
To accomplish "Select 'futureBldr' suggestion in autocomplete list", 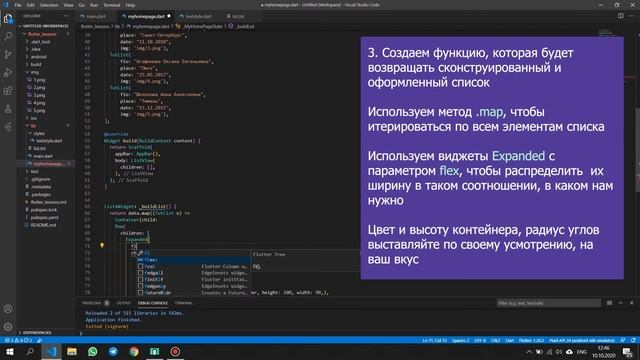I will pyautogui.click(x=193, y=293).
